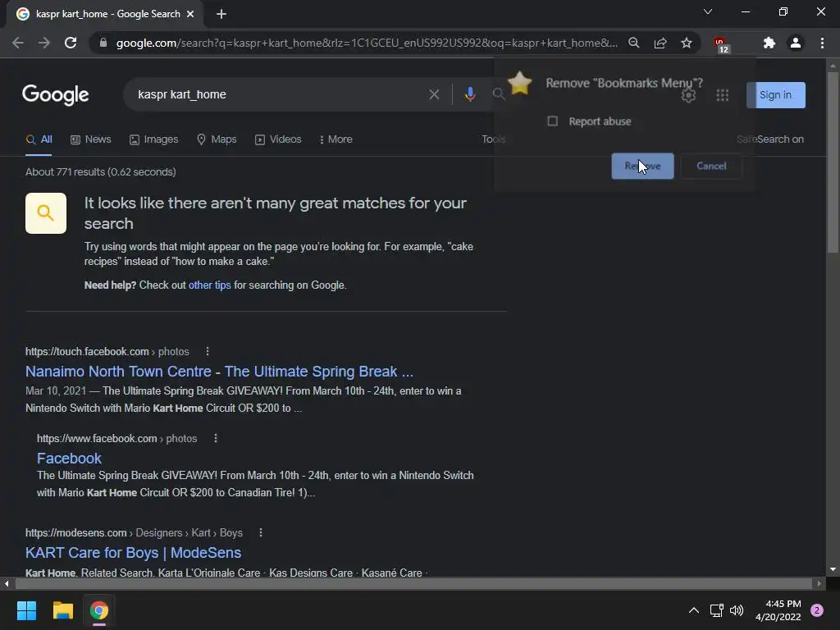Click the horizontal scrollbar
The width and height of the screenshot is (840, 630).
coord(414,583)
